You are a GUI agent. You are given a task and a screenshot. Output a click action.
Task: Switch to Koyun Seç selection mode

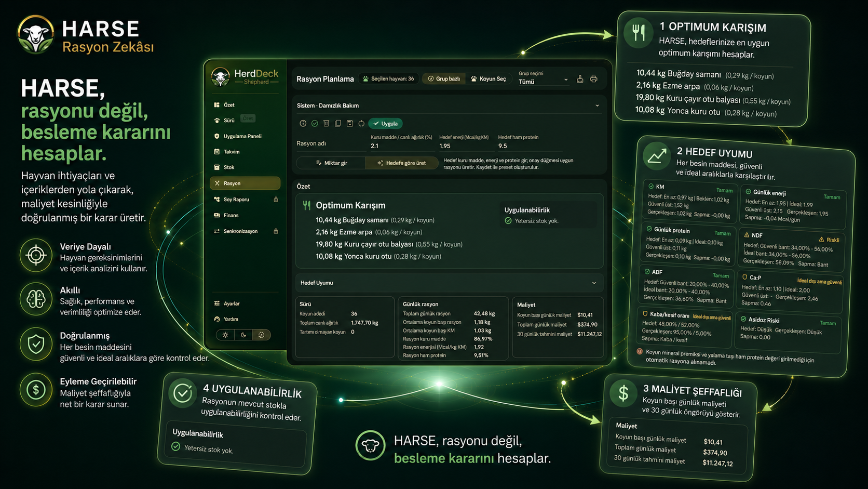[488, 79]
